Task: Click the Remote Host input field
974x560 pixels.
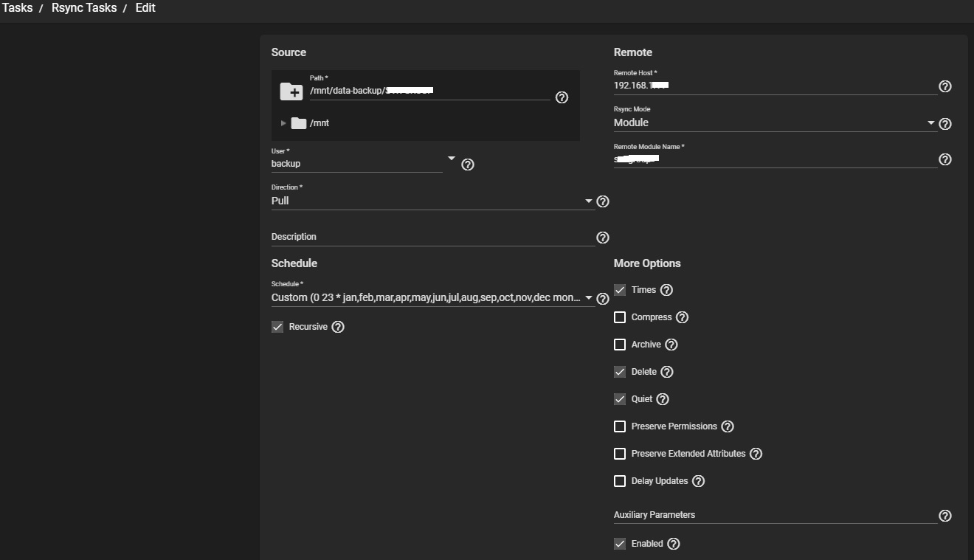Action: click(x=775, y=85)
